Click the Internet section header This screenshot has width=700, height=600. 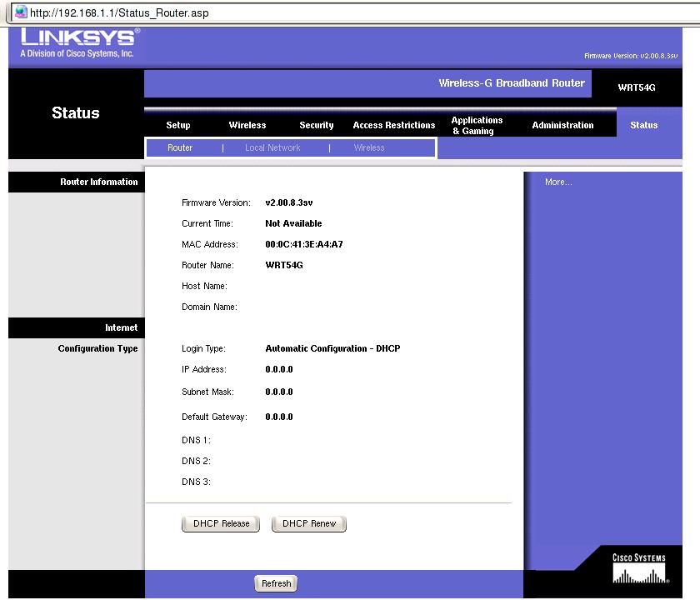click(121, 327)
